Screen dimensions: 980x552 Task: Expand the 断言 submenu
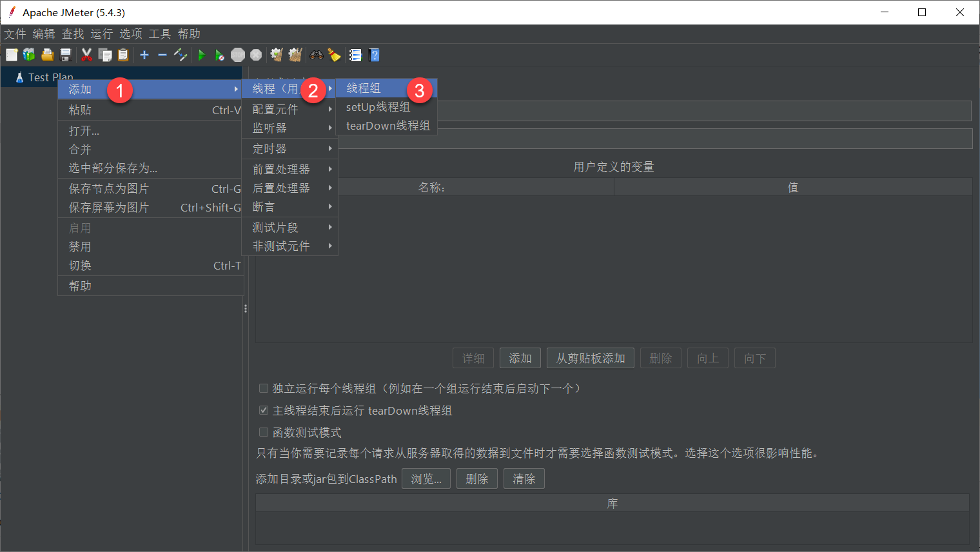pos(289,206)
